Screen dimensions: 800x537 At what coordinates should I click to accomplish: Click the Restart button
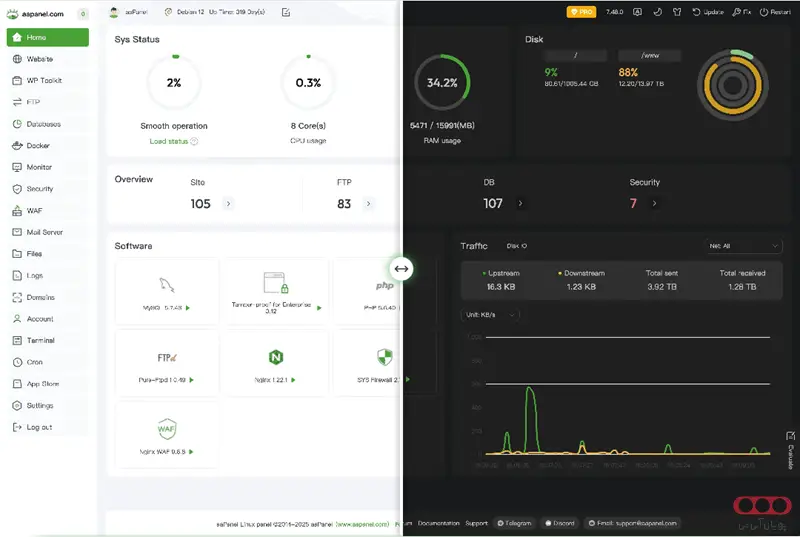click(775, 12)
